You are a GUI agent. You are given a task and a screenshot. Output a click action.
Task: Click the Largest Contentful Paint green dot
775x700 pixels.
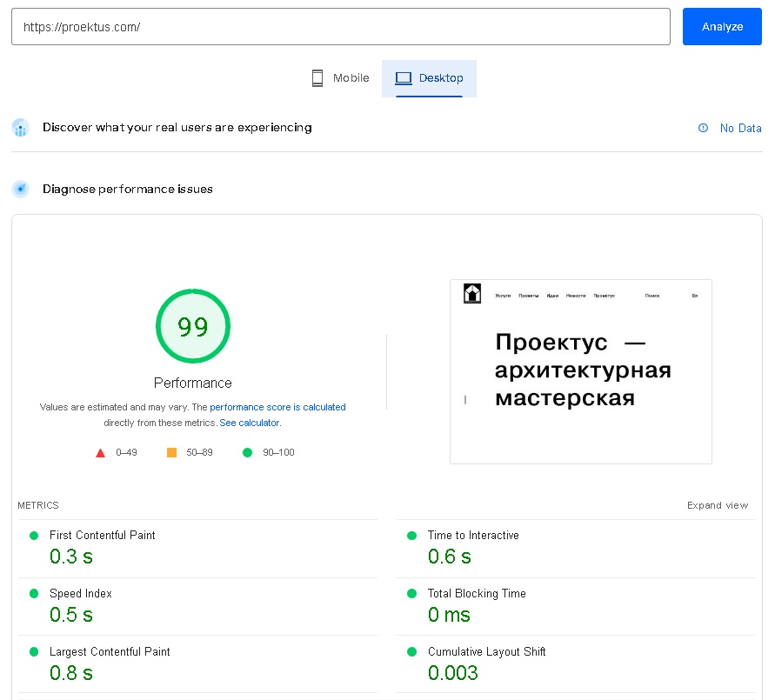pos(34,651)
